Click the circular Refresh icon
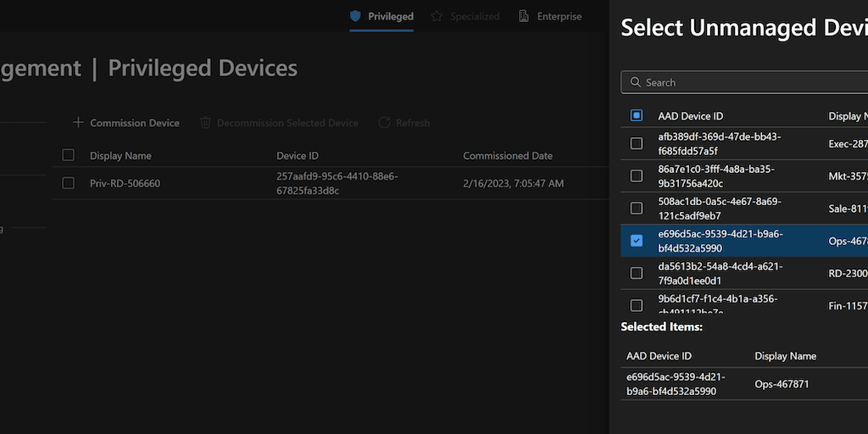868x434 pixels. coord(385,123)
